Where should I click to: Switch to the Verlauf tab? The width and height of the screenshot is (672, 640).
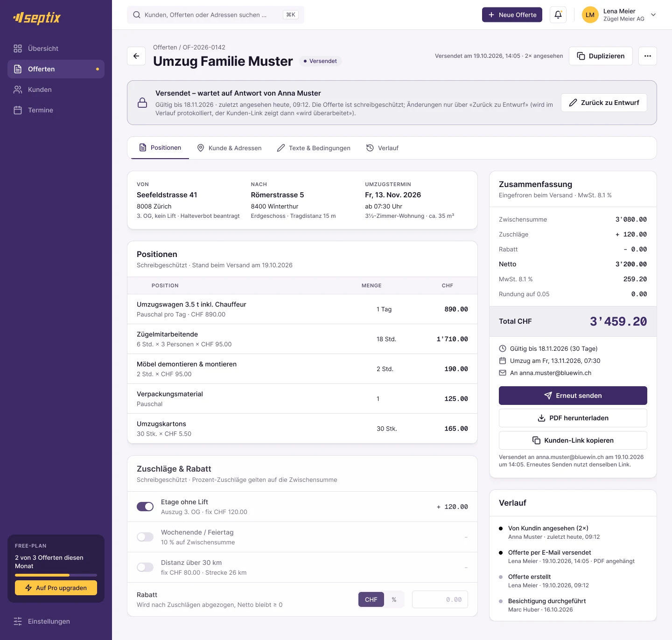[x=382, y=148]
